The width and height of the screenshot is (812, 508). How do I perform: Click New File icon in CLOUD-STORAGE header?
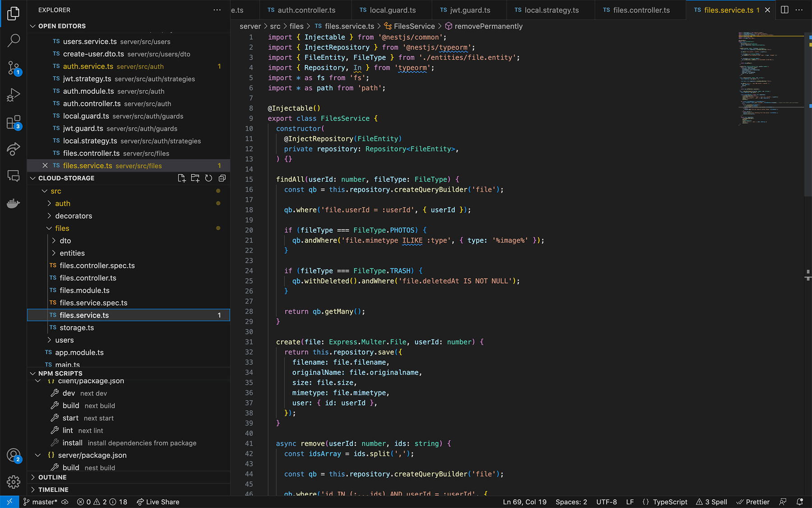pos(181,178)
